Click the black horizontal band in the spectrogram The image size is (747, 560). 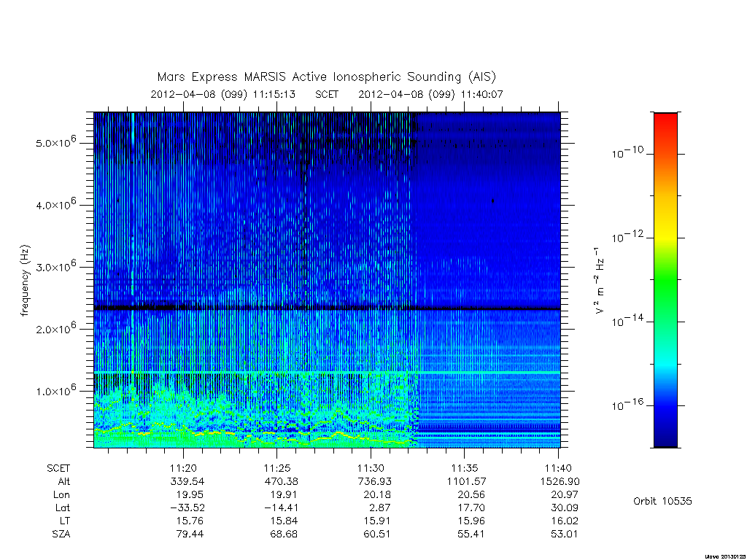327,308
